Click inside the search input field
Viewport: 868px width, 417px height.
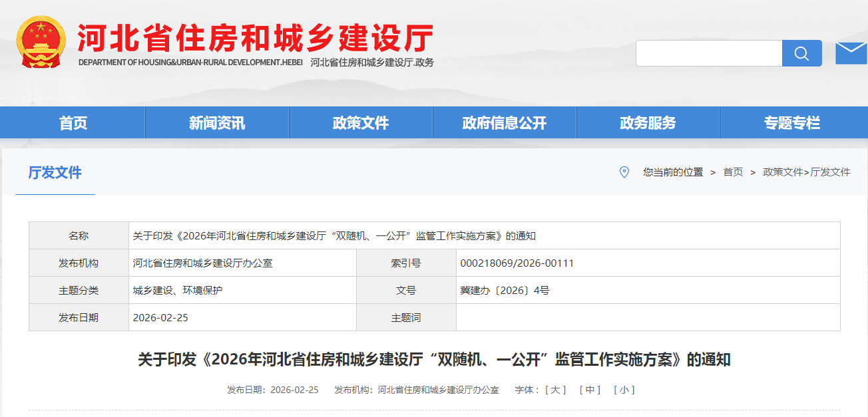pos(708,53)
